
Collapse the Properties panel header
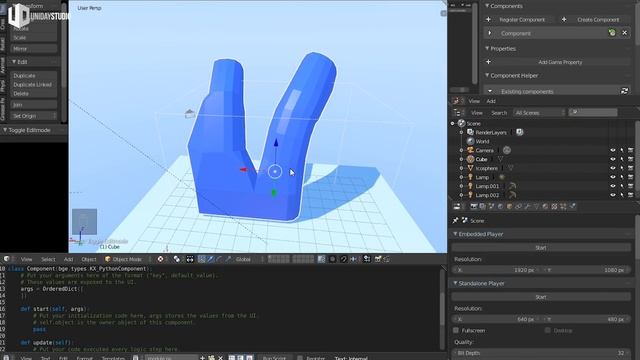point(487,48)
